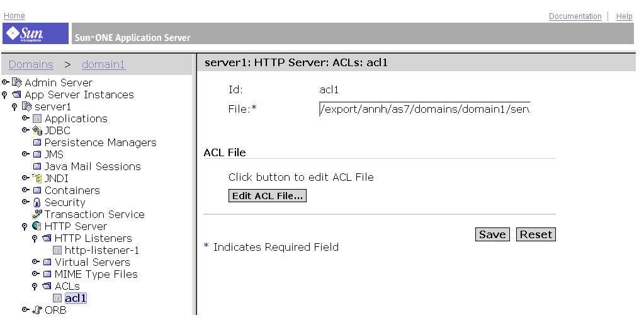
Task: Select Virtual Servers tree label
Action: click(93, 262)
